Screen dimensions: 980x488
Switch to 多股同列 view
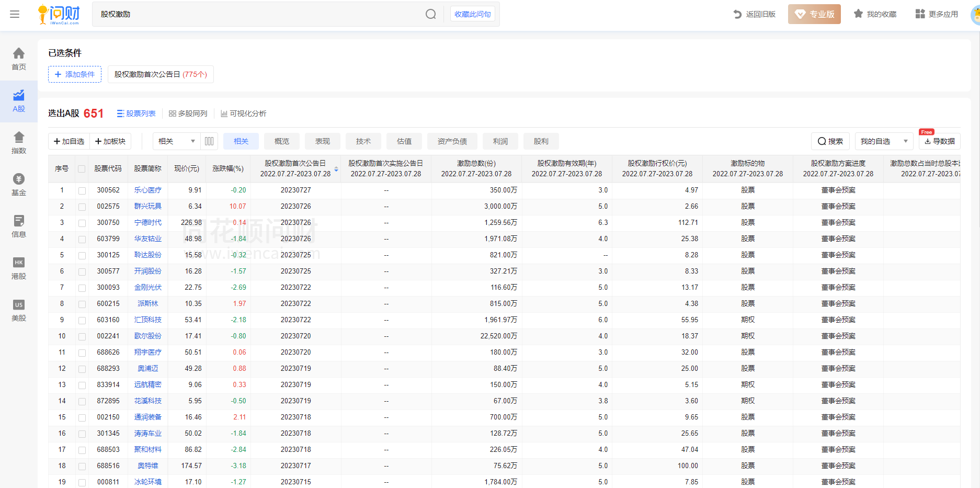pos(188,114)
